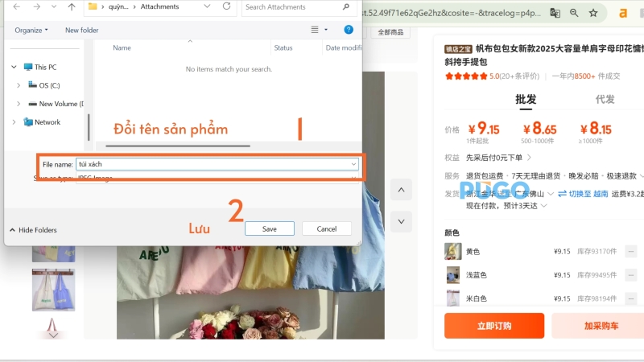
Task: Change the file view layout icon
Action: [315, 30]
